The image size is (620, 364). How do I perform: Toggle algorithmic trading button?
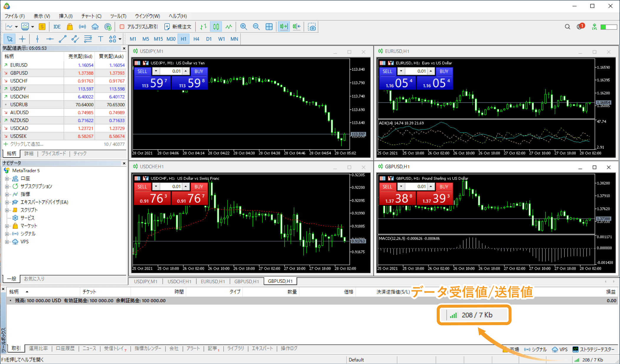pyautogui.click(x=139, y=27)
